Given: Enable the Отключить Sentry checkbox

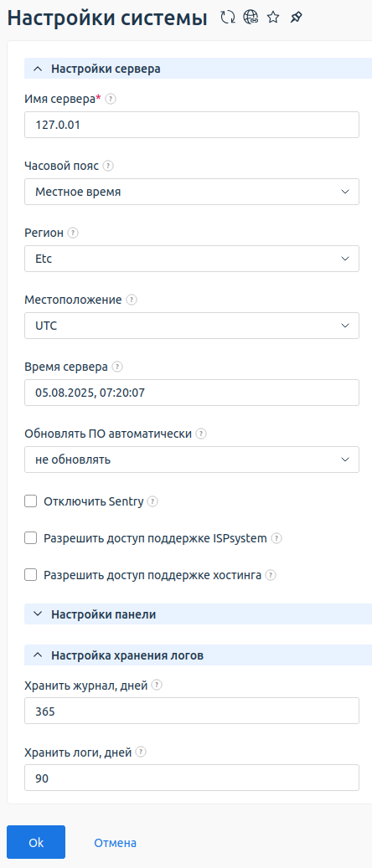Looking at the screenshot, I should pos(30,501).
